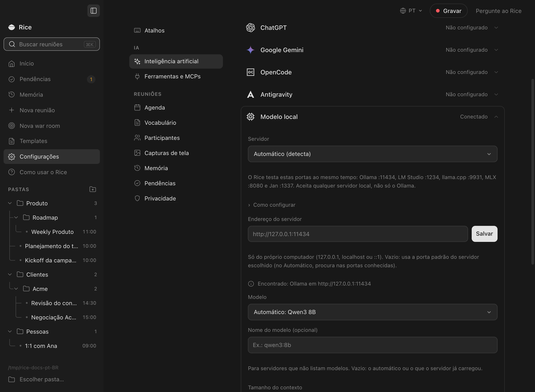Collapse the Produto folder
535x392 pixels.
[10, 203]
